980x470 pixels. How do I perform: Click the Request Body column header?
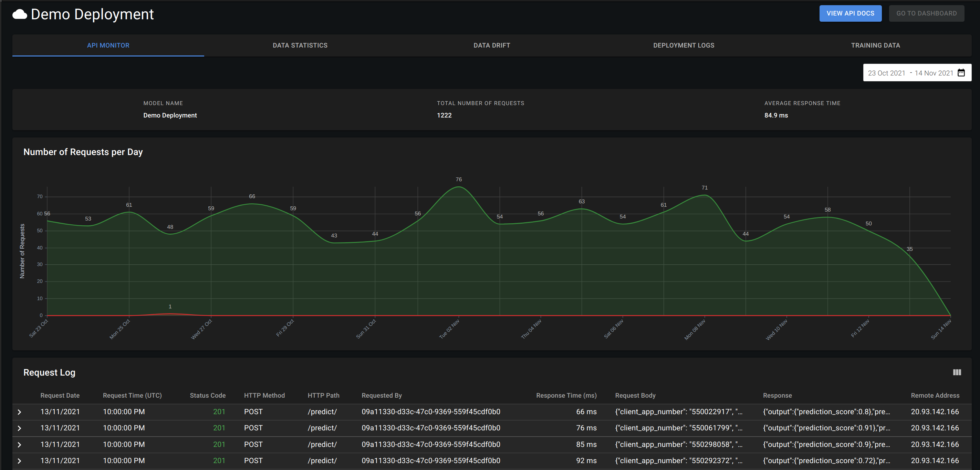pos(635,396)
